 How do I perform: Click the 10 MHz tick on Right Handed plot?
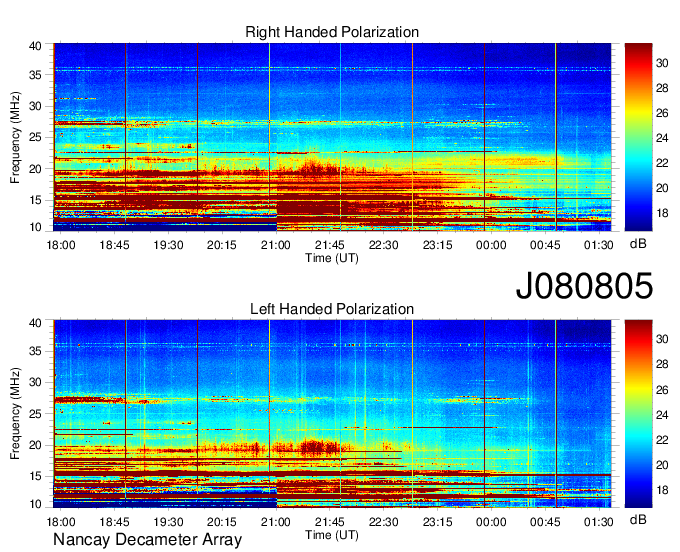click(36, 227)
